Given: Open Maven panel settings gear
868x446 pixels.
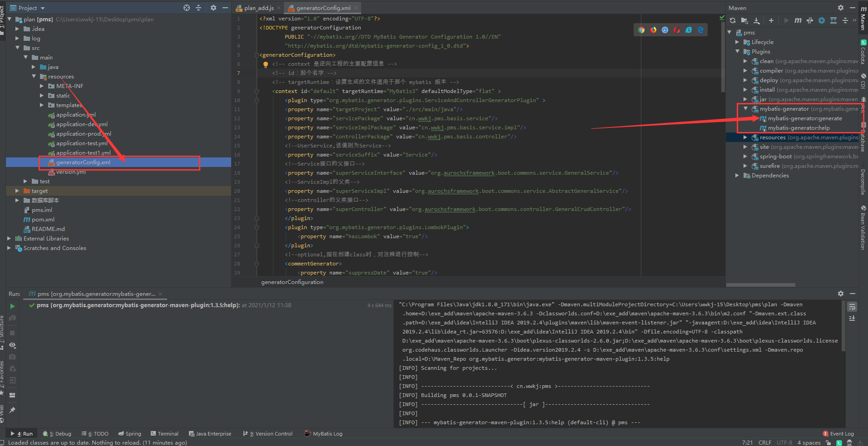Looking at the screenshot, I should coord(840,8).
